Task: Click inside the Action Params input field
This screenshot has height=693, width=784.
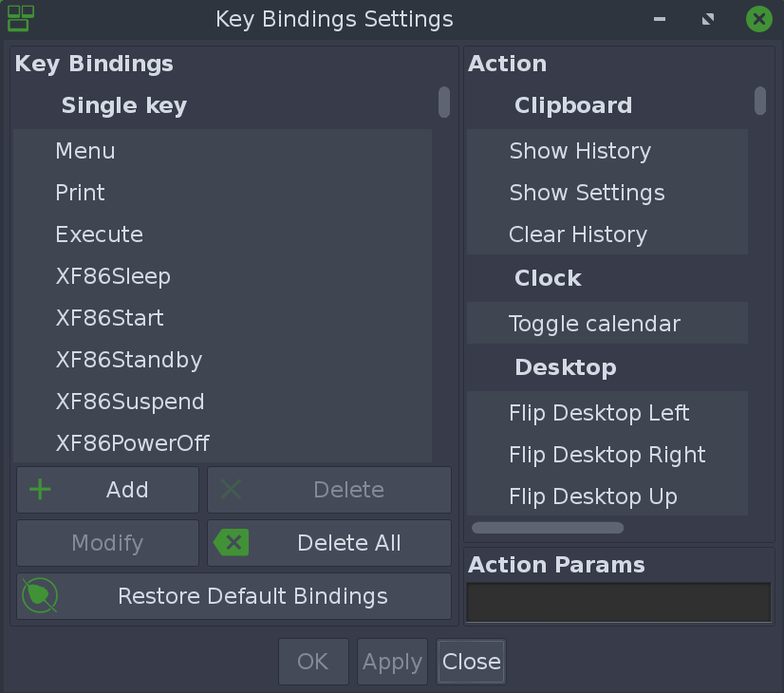Action: 618,602
